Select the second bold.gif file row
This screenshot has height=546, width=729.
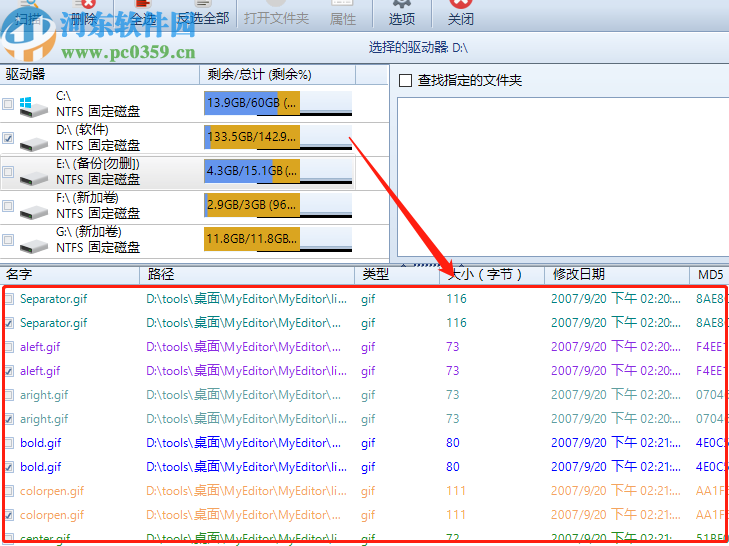pyautogui.click(x=250, y=467)
